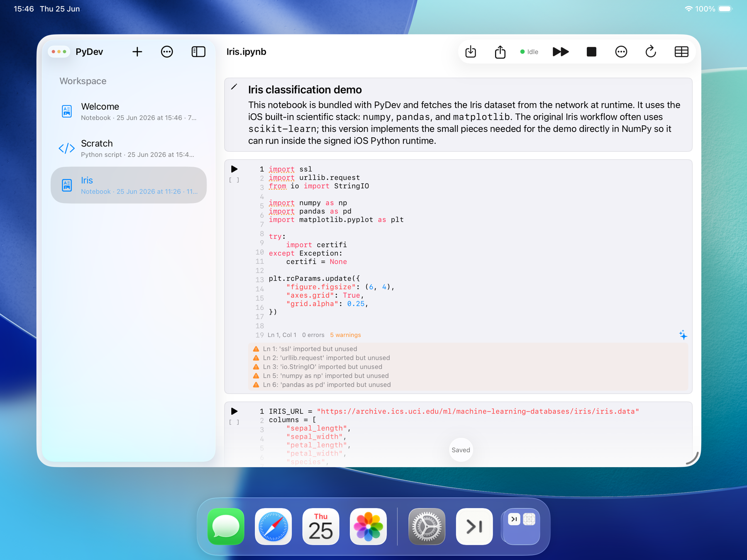Share the Iris.ipynb notebook

click(500, 52)
